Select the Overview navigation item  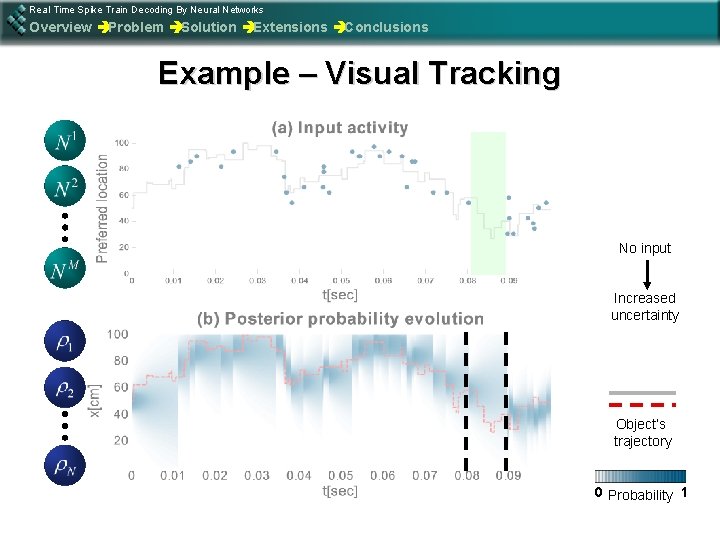click(x=61, y=27)
